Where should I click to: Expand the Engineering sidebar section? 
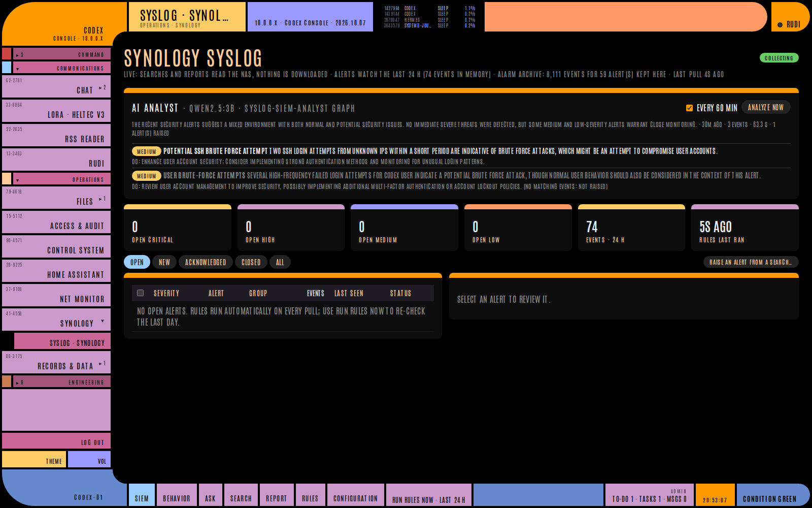pyautogui.click(x=61, y=382)
